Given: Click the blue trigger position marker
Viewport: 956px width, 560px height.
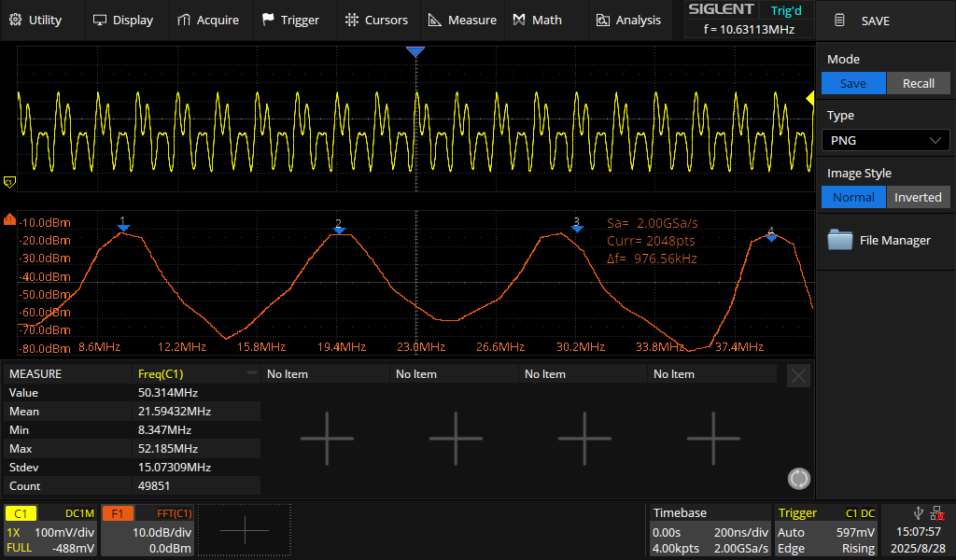Looking at the screenshot, I should click(x=415, y=52).
